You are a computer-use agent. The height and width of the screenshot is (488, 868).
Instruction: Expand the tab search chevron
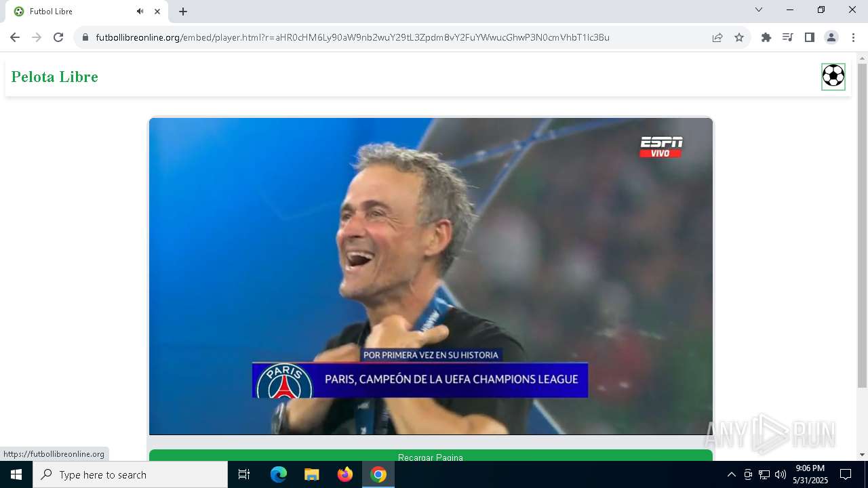[759, 10]
